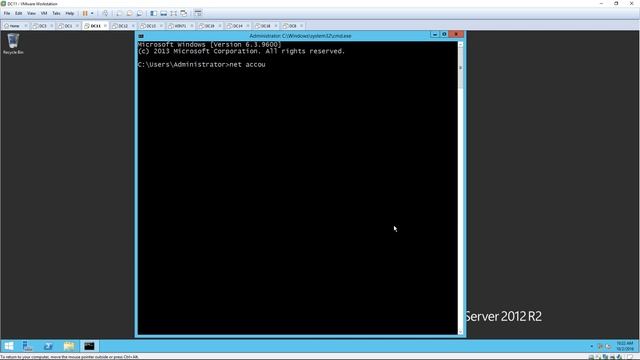Click the guest taskbar clock

tap(624, 346)
